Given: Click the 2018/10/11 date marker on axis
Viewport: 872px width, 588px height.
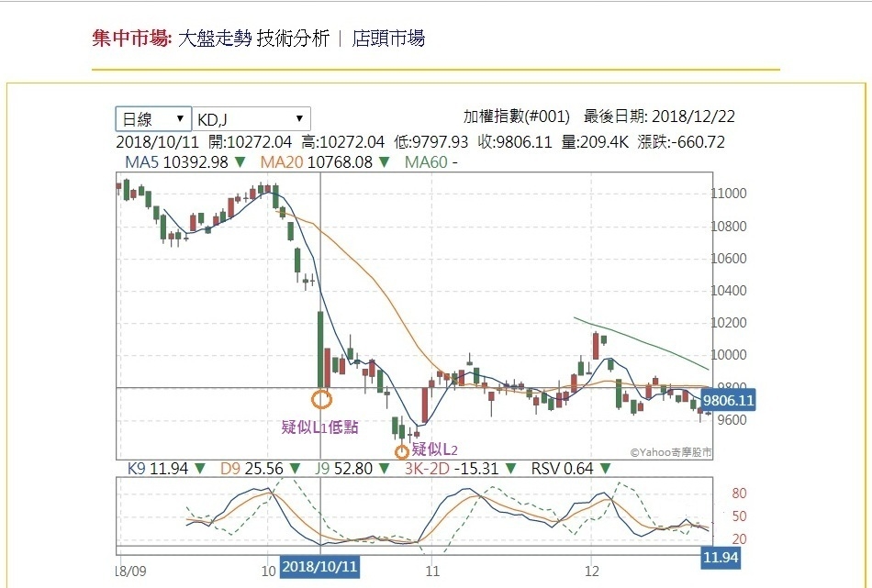Looking at the screenshot, I should click(319, 567).
